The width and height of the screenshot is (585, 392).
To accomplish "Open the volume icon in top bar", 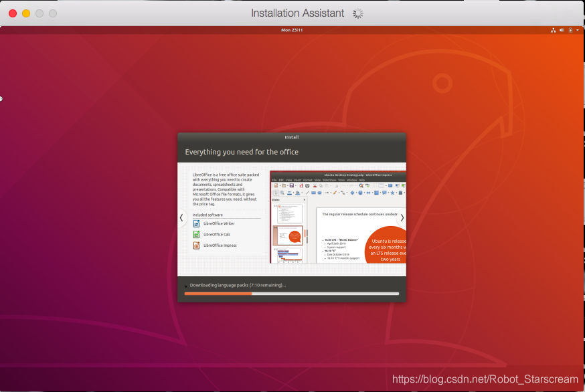I will coord(562,30).
